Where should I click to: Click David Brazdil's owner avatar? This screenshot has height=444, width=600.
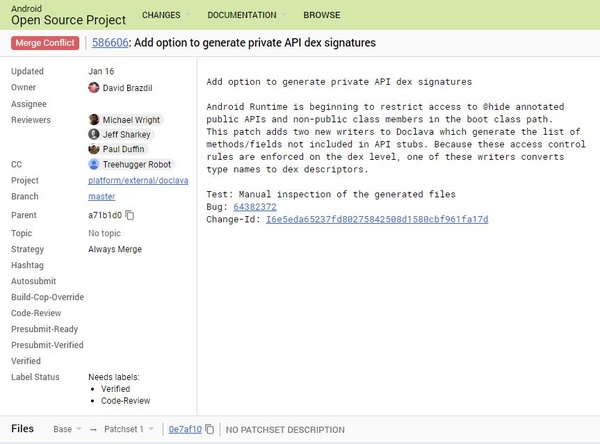(94, 88)
